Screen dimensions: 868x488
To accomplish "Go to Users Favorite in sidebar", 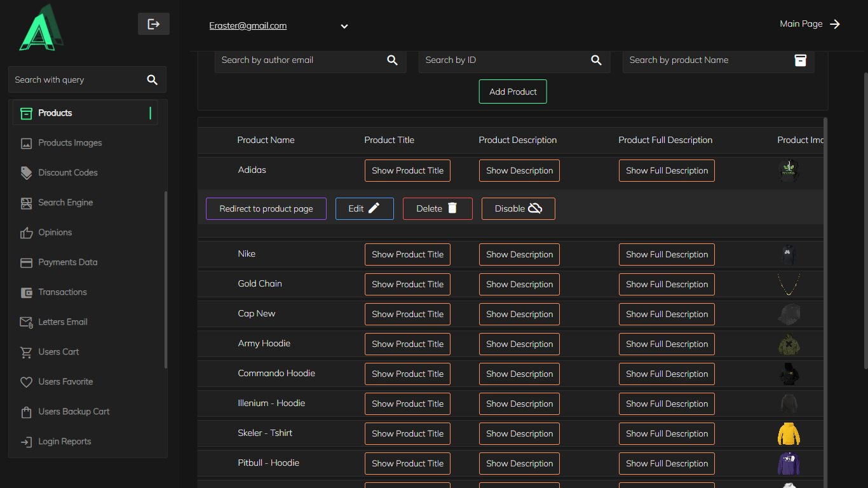I will (x=65, y=382).
